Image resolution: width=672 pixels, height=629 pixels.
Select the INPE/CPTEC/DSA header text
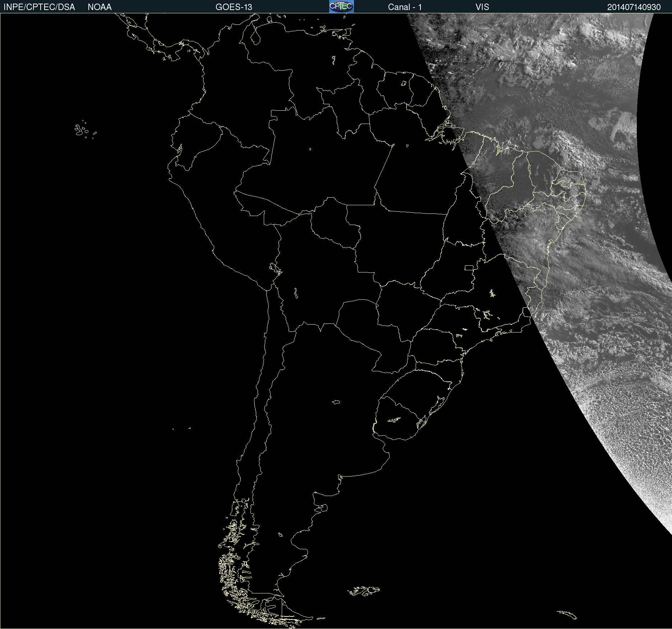point(39,7)
